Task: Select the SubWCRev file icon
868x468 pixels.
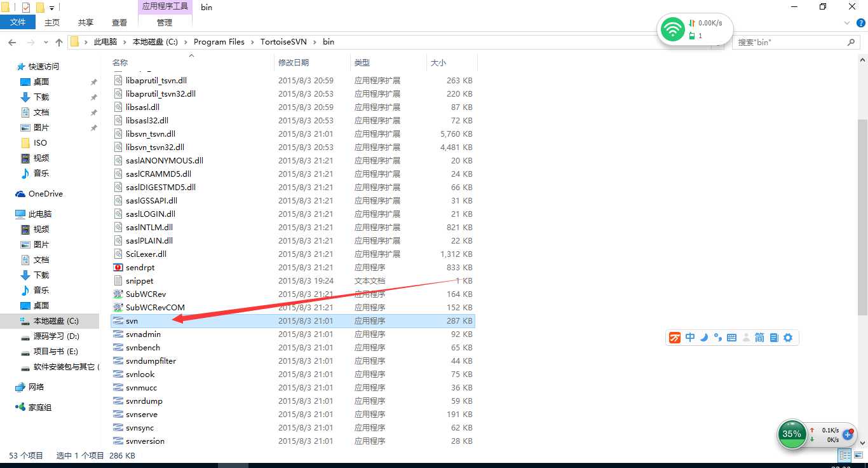Action: tap(118, 294)
